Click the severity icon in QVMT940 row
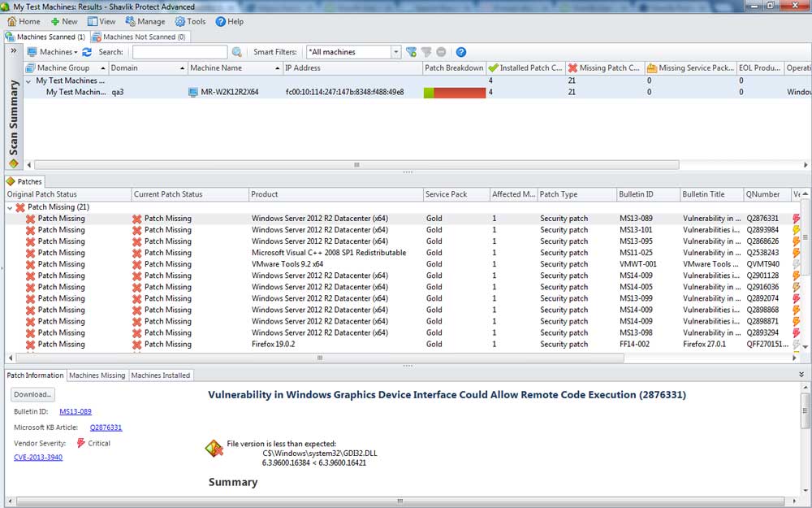Screen dimensions: 812x508 coord(797,264)
